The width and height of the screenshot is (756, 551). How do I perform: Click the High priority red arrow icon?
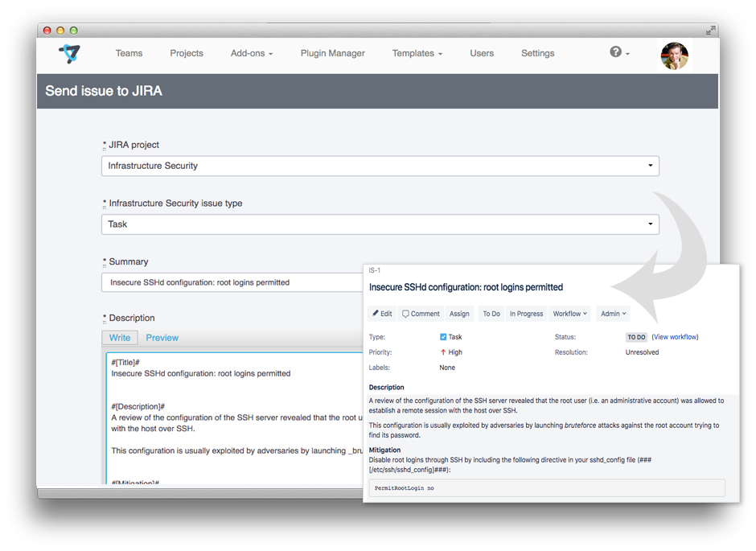coord(442,352)
